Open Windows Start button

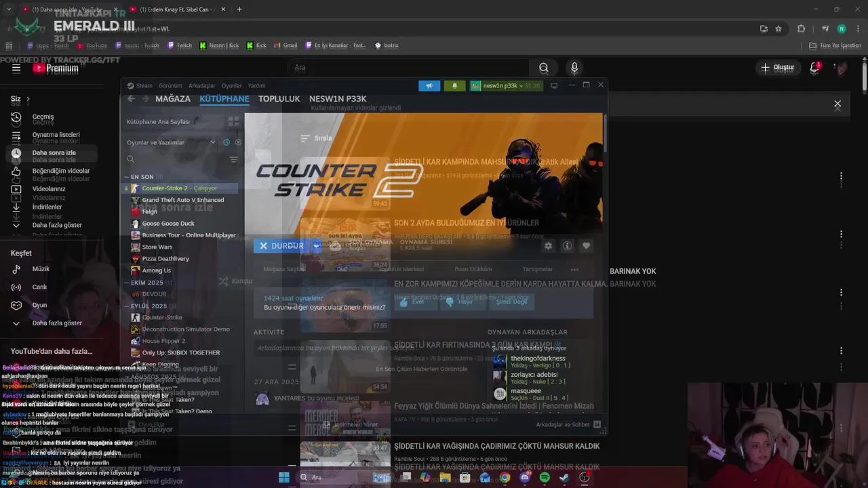coord(284,478)
